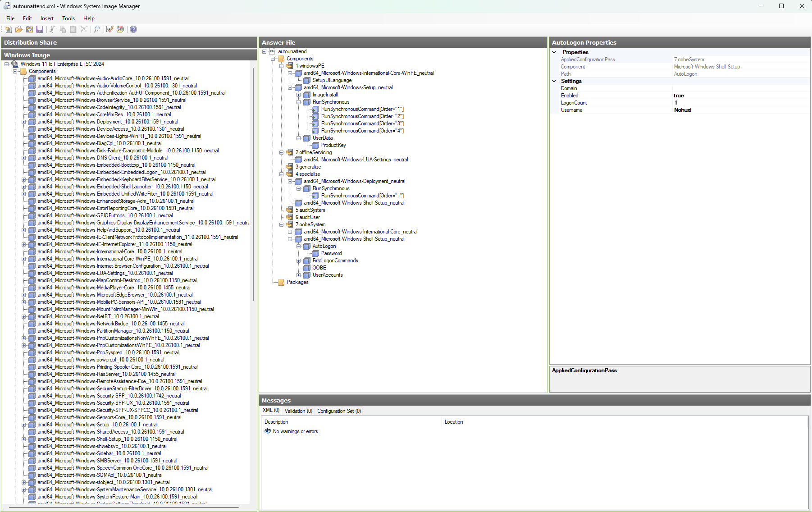Collapse the Properties category chevron

[x=554, y=52]
